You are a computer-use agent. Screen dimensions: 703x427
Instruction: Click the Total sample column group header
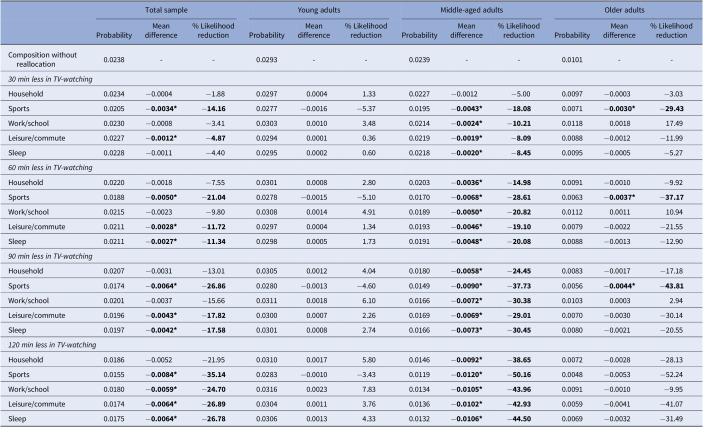coord(166,10)
